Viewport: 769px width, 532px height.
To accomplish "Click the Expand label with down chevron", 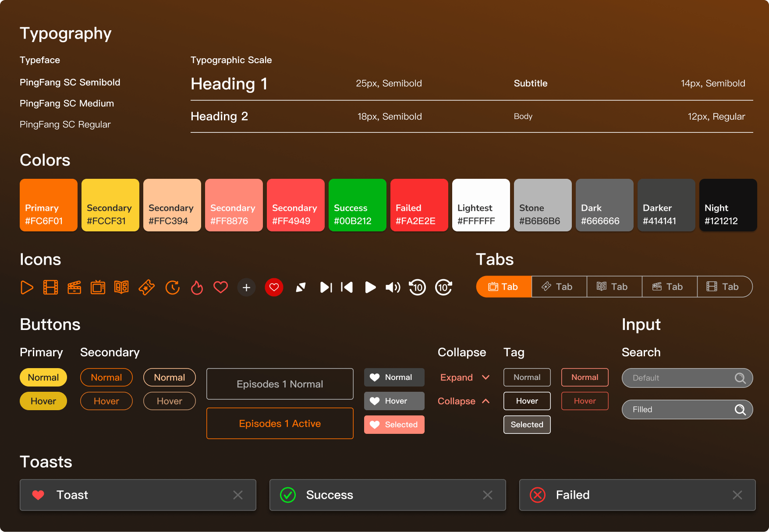I will (x=465, y=377).
